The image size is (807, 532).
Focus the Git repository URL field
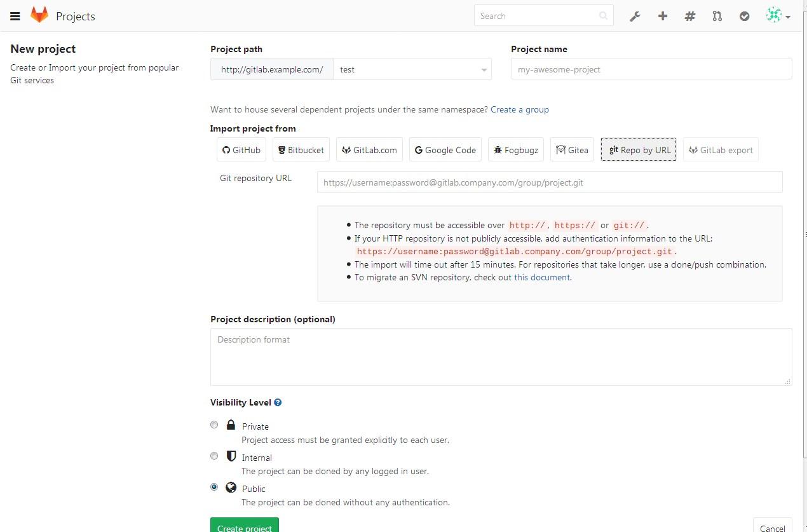pyautogui.click(x=550, y=182)
